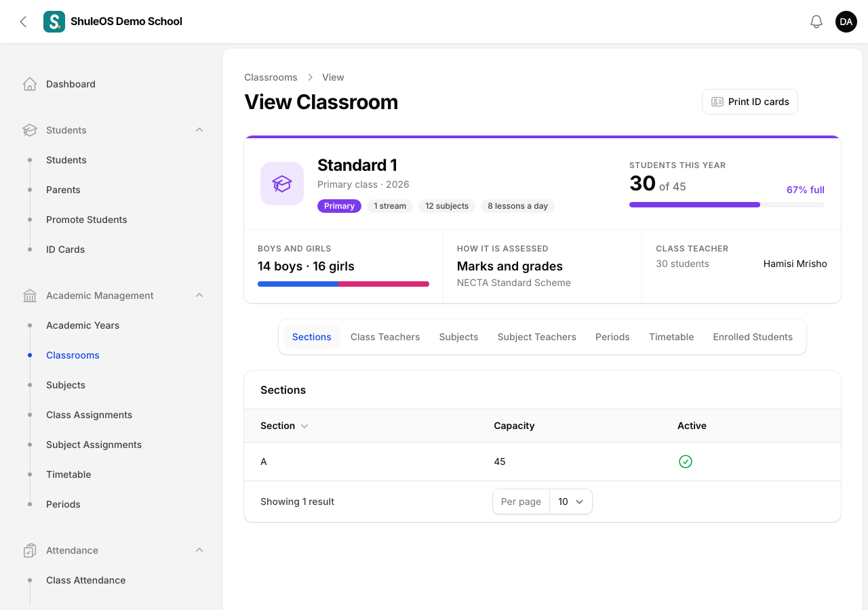The image size is (868, 610).
Task: Open ID Cards in the sidebar
Action: tap(66, 249)
